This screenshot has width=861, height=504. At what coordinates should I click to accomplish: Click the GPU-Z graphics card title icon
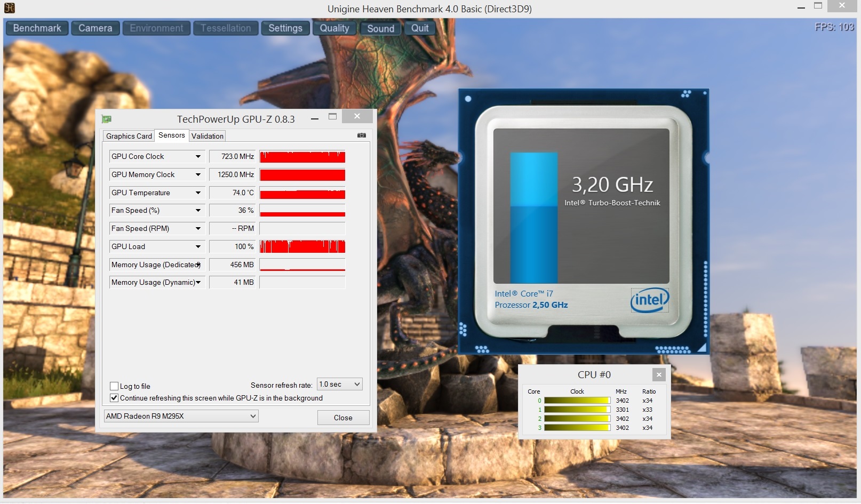tap(107, 119)
